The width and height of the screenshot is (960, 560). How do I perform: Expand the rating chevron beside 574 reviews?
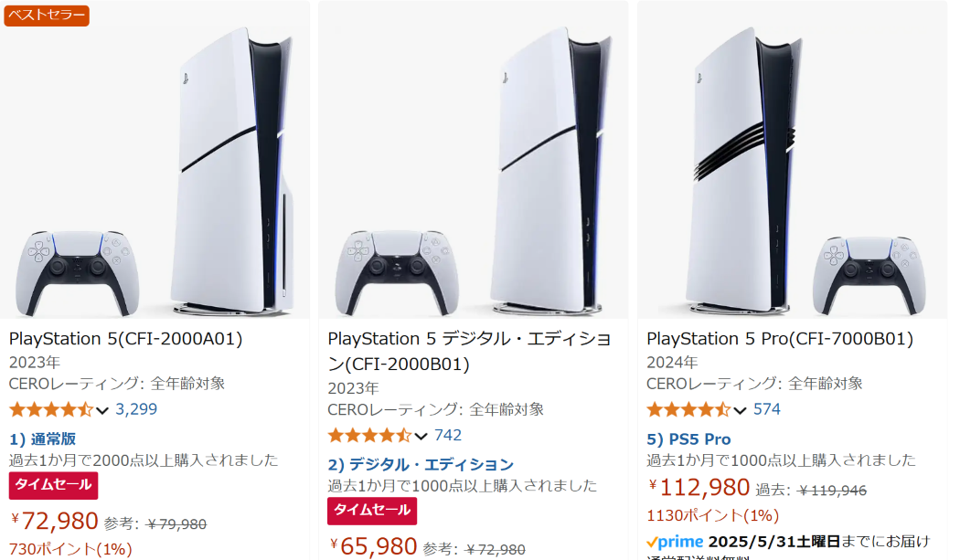pyautogui.click(x=741, y=411)
